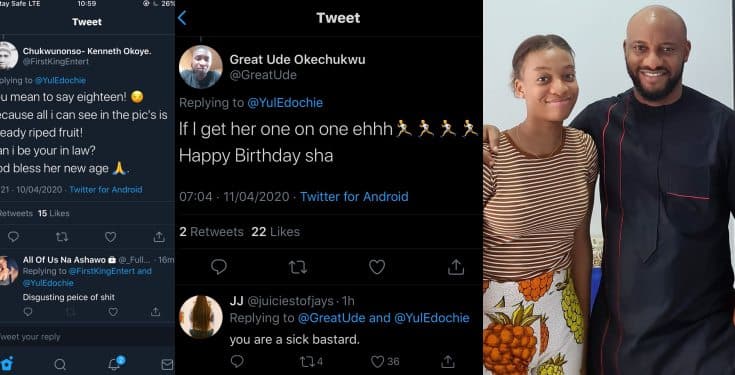View the 2 Retweets list
735x375 pixels.
(211, 232)
